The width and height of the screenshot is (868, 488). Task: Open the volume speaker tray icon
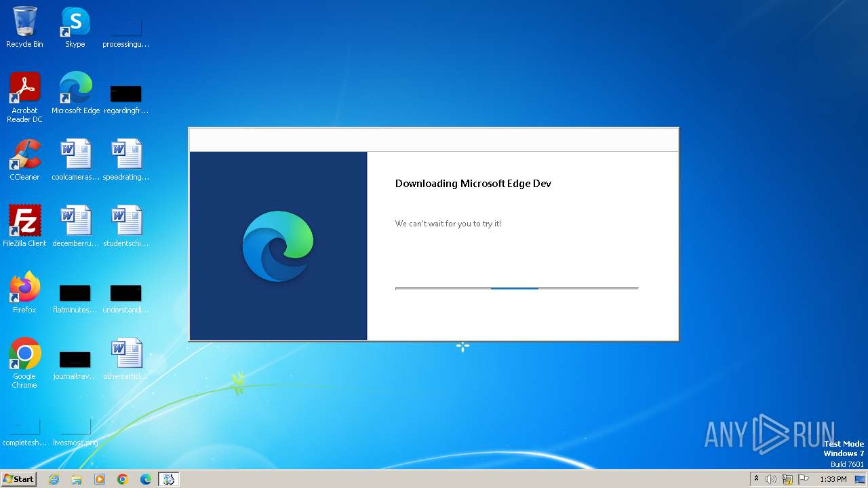pyautogui.click(x=771, y=479)
